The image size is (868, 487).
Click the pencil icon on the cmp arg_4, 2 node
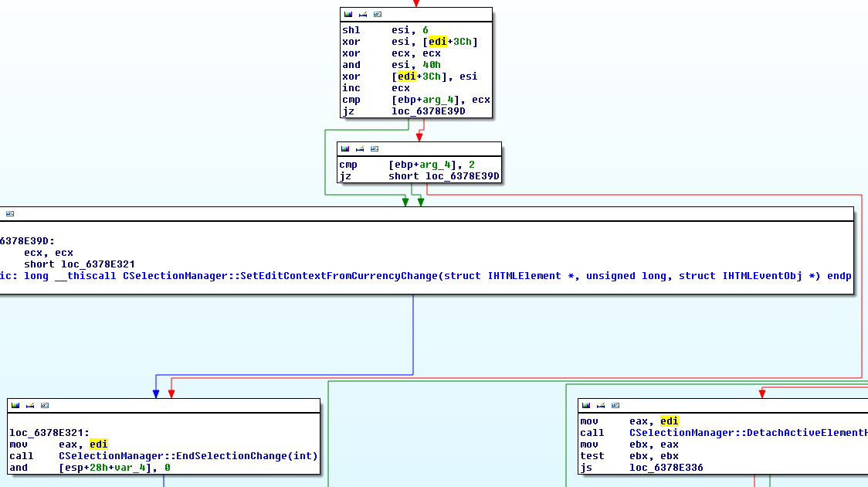coord(359,148)
